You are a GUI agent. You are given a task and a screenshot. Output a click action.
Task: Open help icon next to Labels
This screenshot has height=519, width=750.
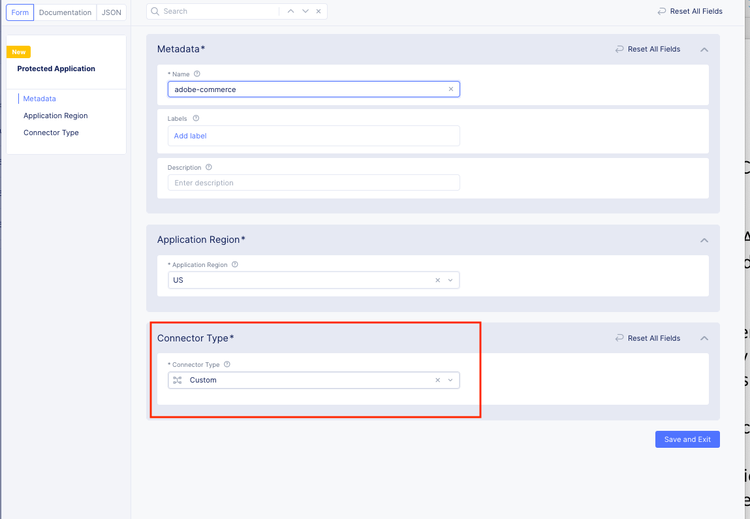[x=196, y=118]
